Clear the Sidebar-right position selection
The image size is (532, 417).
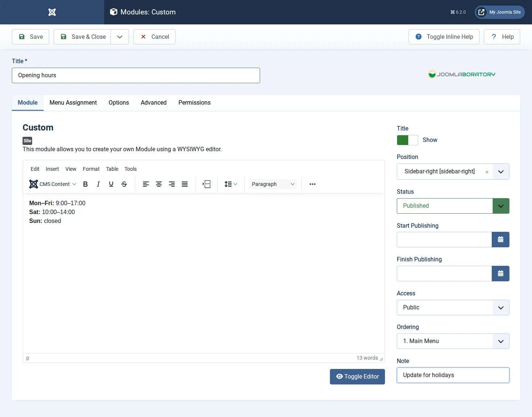tap(487, 172)
